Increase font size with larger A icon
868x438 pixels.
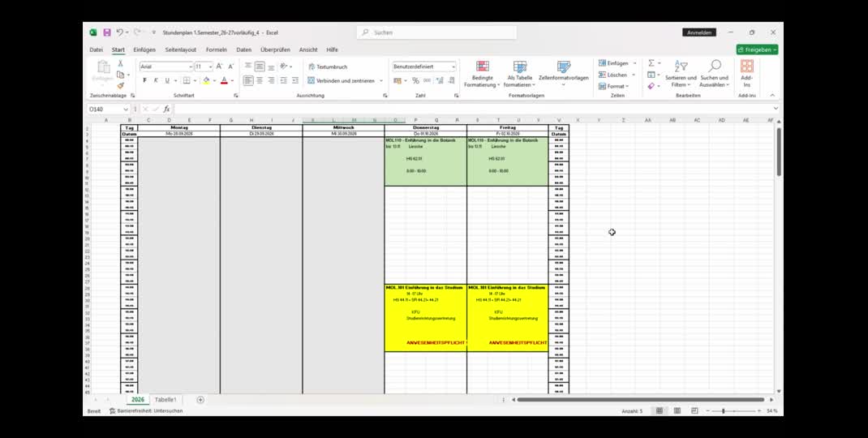coord(219,67)
